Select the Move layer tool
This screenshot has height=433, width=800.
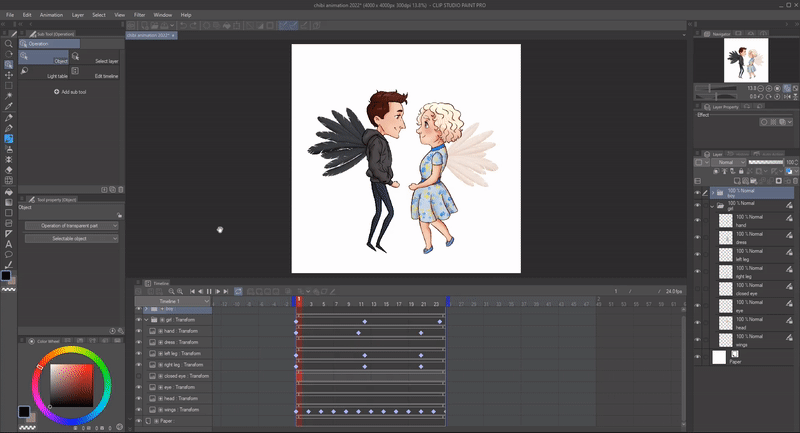coord(9,75)
